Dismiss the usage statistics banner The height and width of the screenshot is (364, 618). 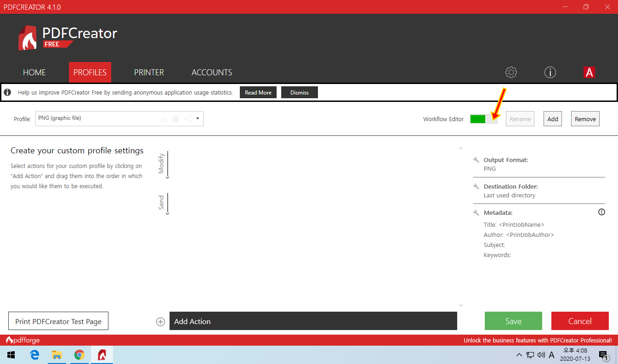point(300,92)
